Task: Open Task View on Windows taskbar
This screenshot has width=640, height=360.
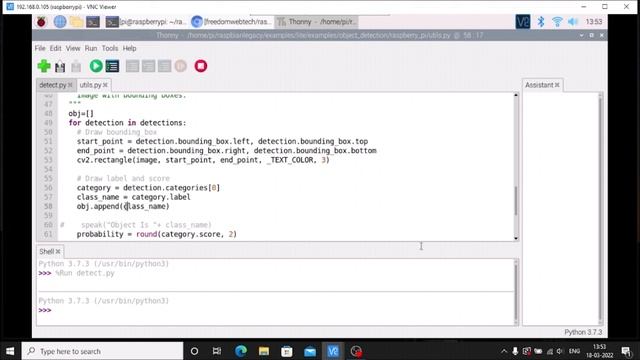Action: click(217, 351)
